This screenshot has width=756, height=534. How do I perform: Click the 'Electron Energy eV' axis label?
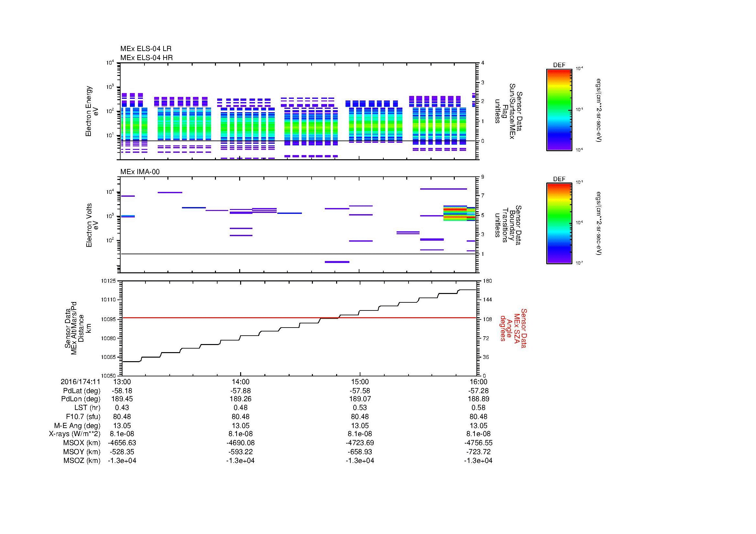(x=92, y=111)
